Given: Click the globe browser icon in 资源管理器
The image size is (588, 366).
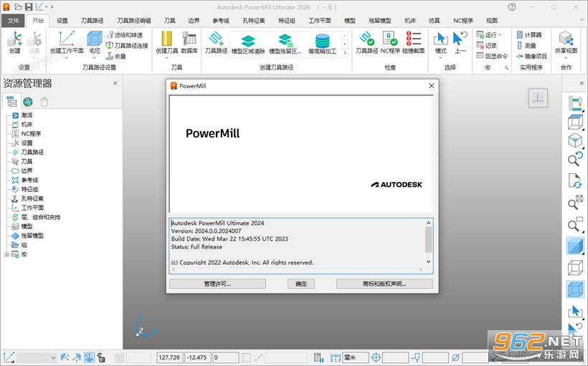Looking at the screenshot, I should click(x=28, y=102).
